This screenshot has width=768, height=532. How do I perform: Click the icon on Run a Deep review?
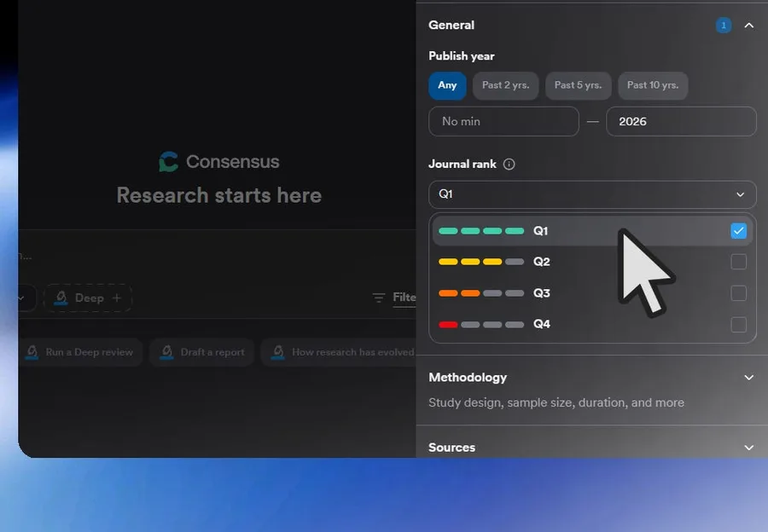coord(32,352)
